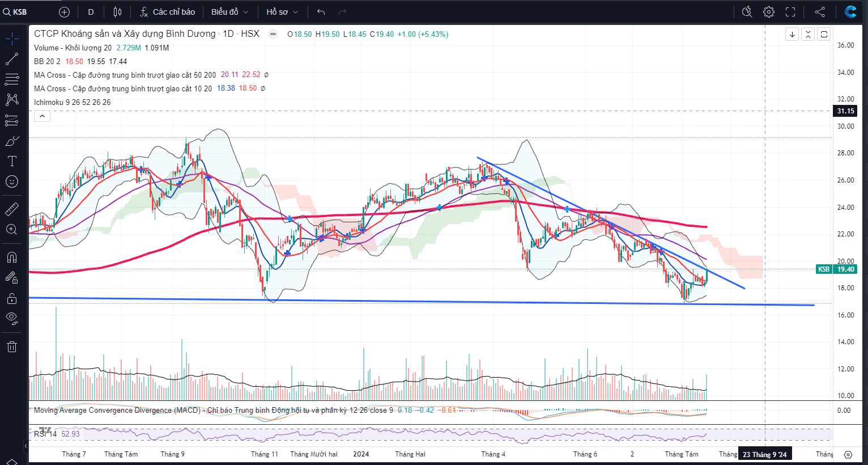The image size is (868, 465).
Task: Toggle stay in drawing mode
Action: [x=12, y=278]
